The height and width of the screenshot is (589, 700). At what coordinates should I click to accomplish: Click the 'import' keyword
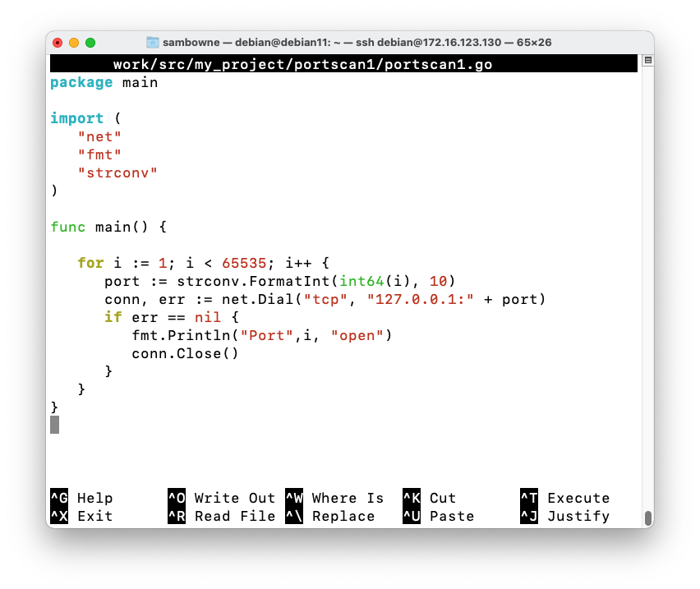76,118
